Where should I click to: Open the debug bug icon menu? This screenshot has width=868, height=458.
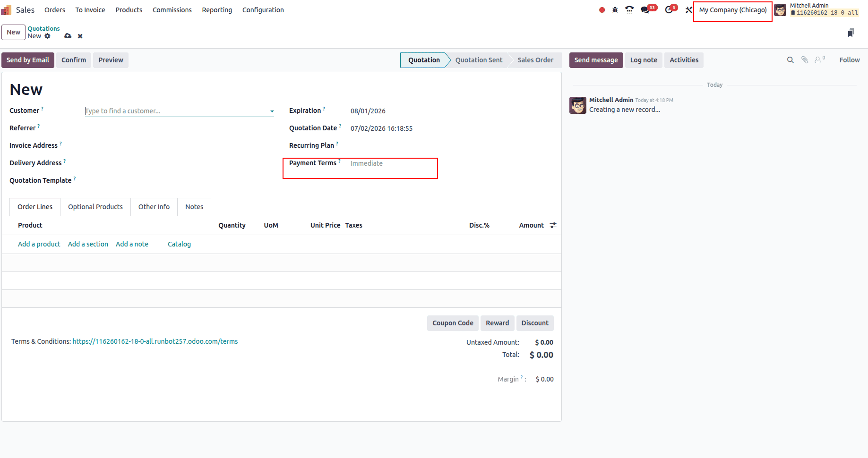615,10
